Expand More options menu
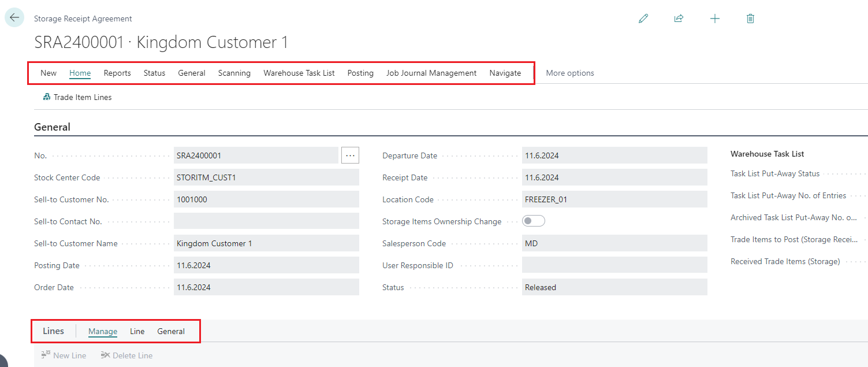This screenshot has height=367, width=868. point(569,73)
